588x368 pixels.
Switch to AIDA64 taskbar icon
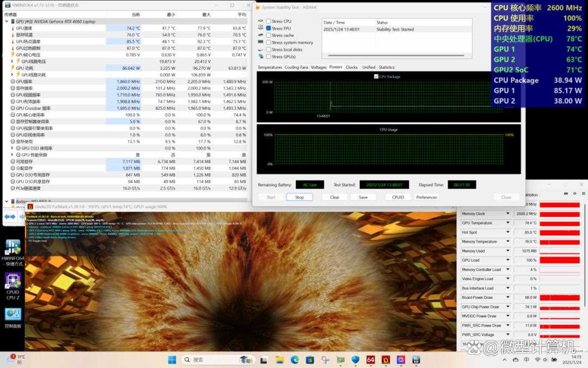(371, 360)
